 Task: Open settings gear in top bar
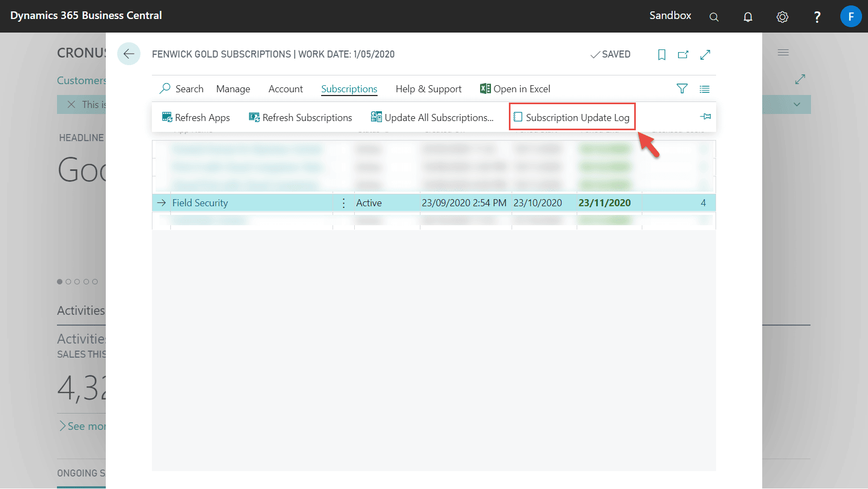pos(782,17)
